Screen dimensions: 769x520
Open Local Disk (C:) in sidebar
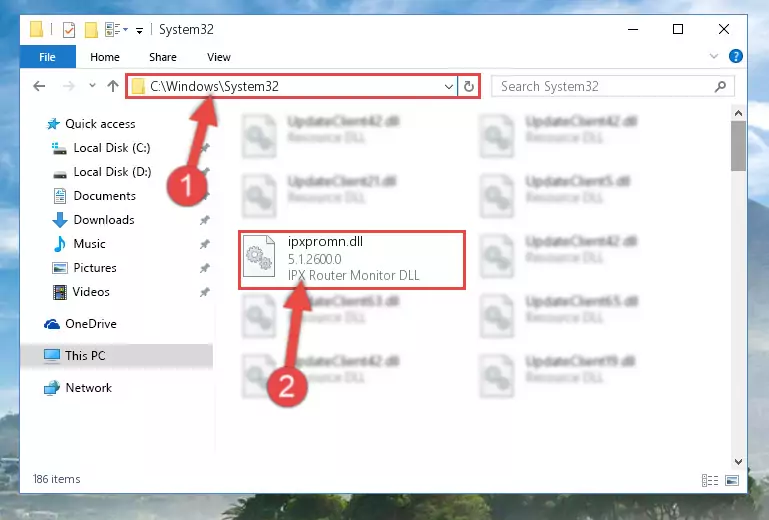tap(112, 148)
